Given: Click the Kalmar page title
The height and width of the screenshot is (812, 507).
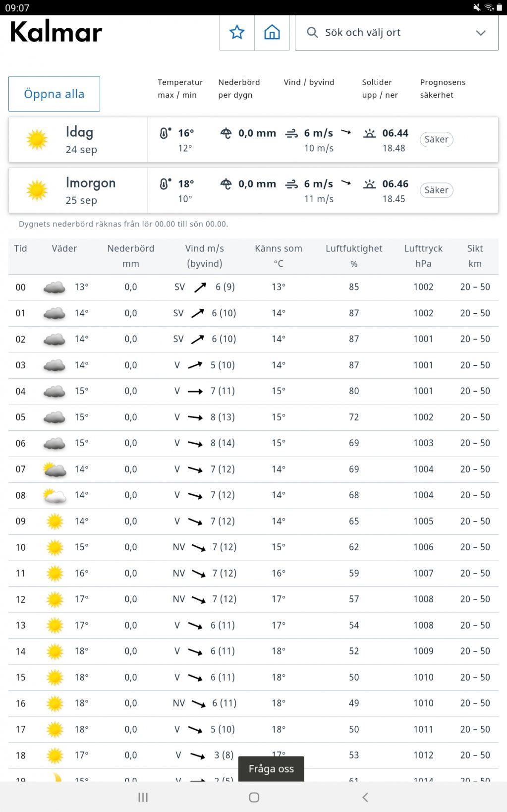Looking at the screenshot, I should point(56,32).
